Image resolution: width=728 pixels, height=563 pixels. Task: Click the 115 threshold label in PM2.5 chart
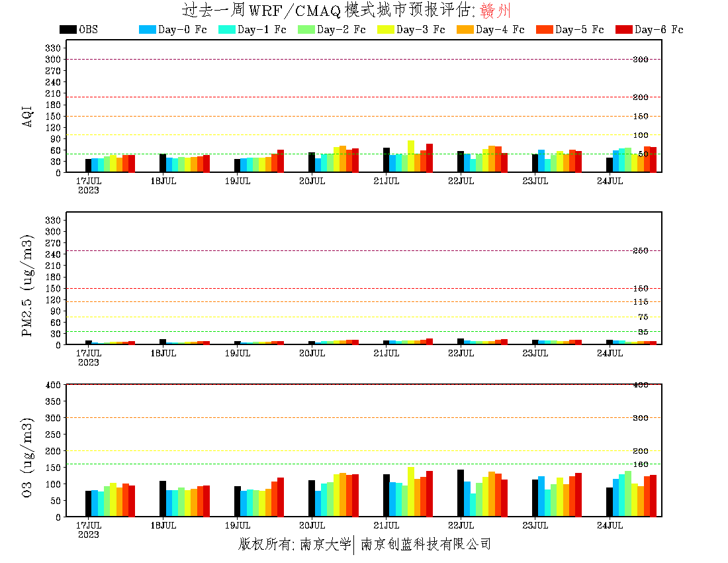[641, 302]
